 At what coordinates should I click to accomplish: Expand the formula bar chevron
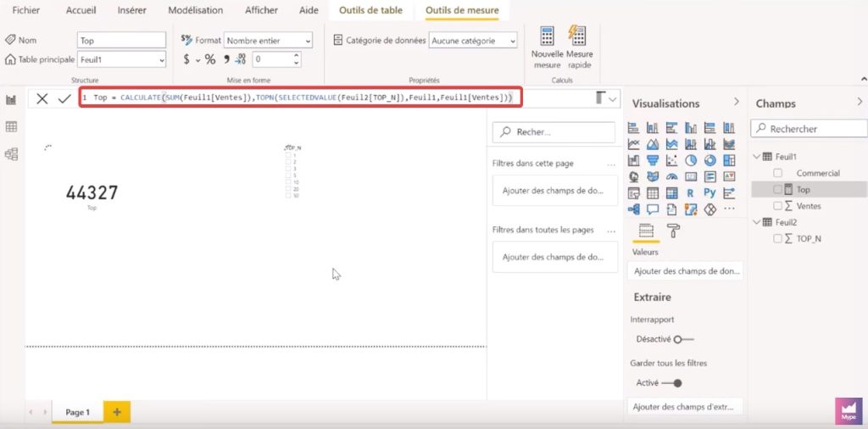pos(612,99)
